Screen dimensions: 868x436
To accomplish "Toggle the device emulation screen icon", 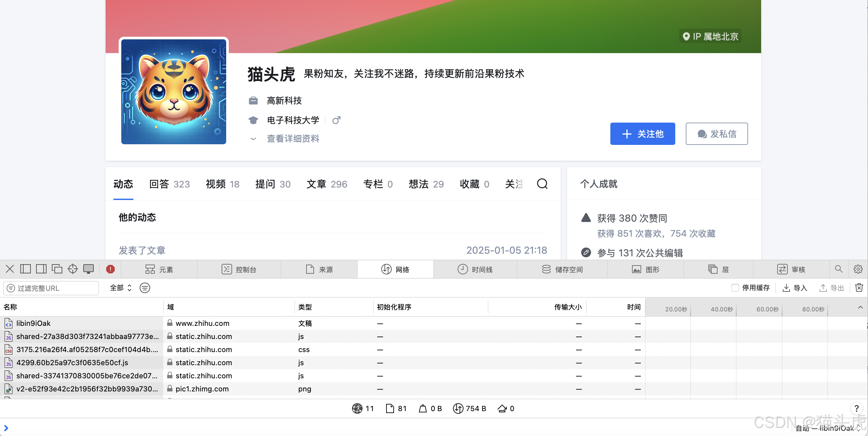I will (89, 269).
